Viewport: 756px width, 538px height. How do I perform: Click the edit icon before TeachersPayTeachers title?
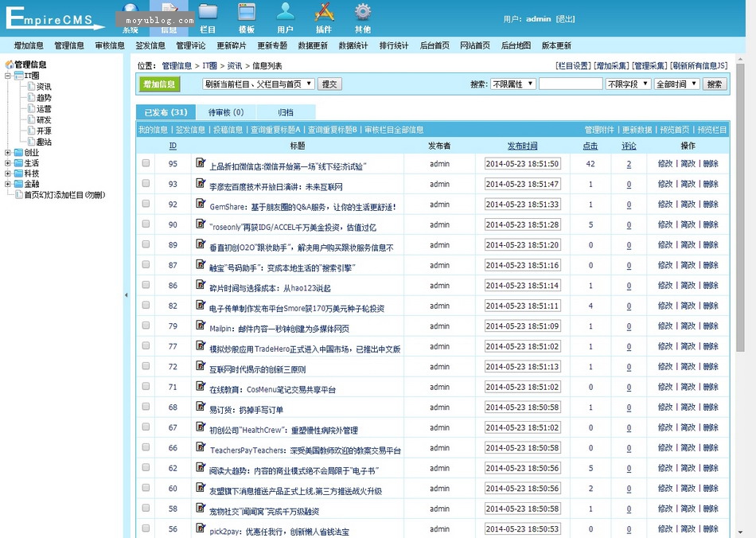(x=201, y=447)
